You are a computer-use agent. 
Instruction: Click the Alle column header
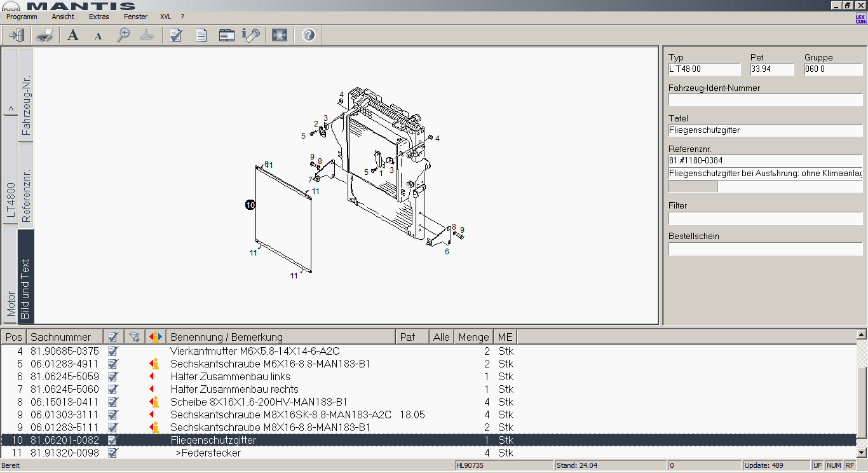point(442,337)
